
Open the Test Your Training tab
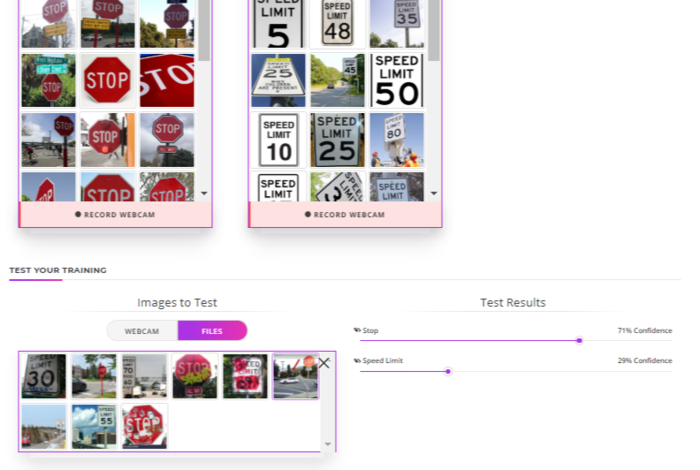tap(58, 270)
